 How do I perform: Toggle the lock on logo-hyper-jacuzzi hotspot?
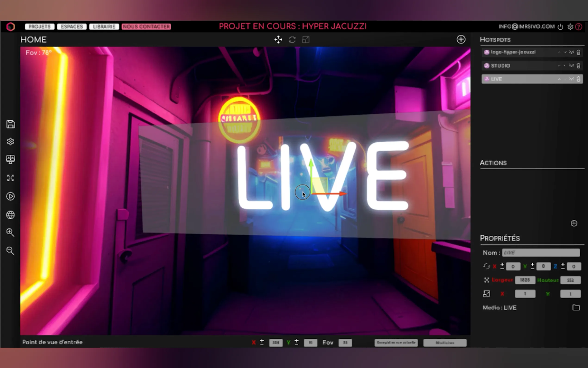(579, 52)
